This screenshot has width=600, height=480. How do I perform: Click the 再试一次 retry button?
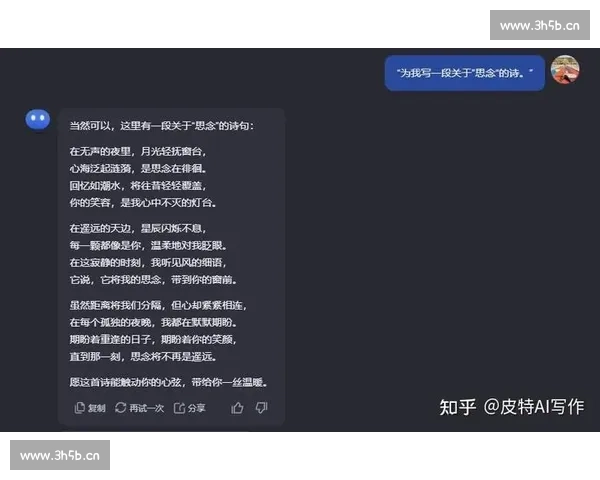[139, 408]
